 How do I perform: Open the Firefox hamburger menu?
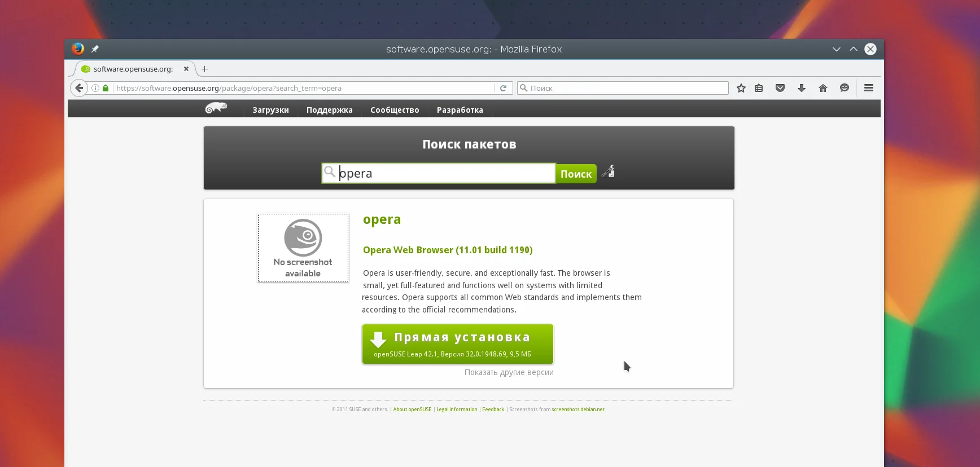coord(869,88)
